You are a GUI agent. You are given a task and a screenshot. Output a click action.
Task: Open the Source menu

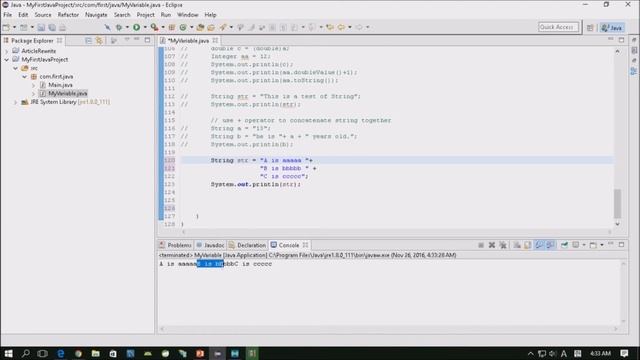[x=43, y=15]
